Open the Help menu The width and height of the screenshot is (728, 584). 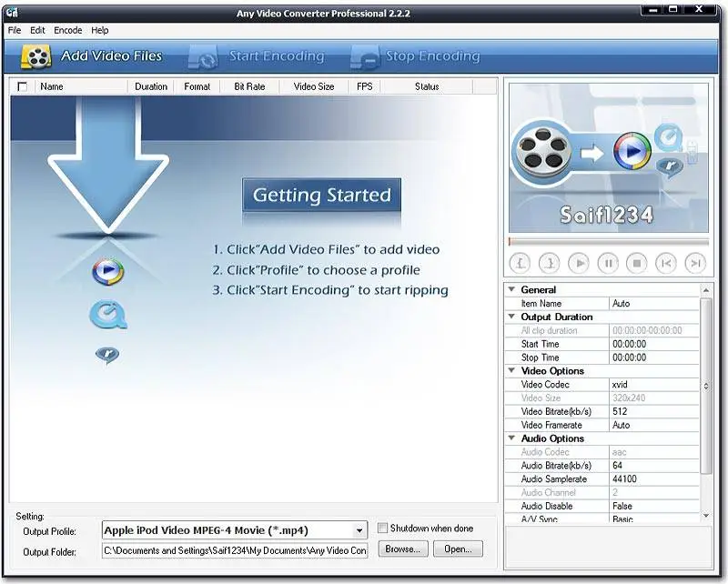point(99,30)
